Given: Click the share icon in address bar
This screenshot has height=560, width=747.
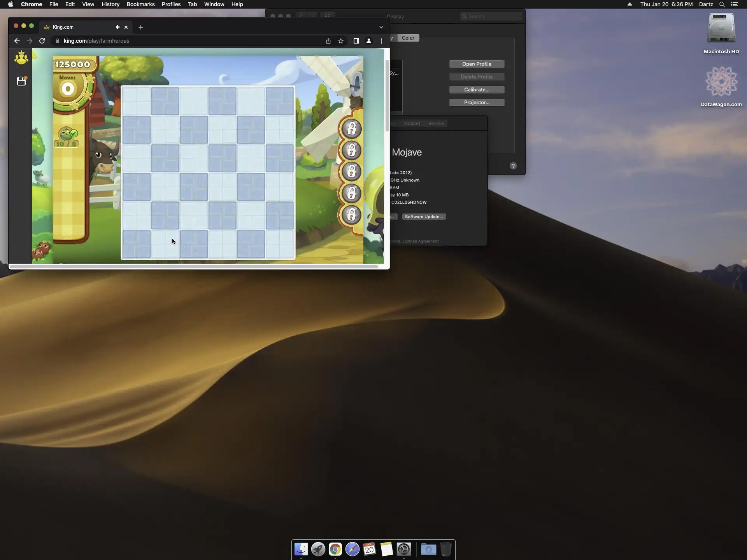Looking at the screenshot, I should (x=328, y=41).
